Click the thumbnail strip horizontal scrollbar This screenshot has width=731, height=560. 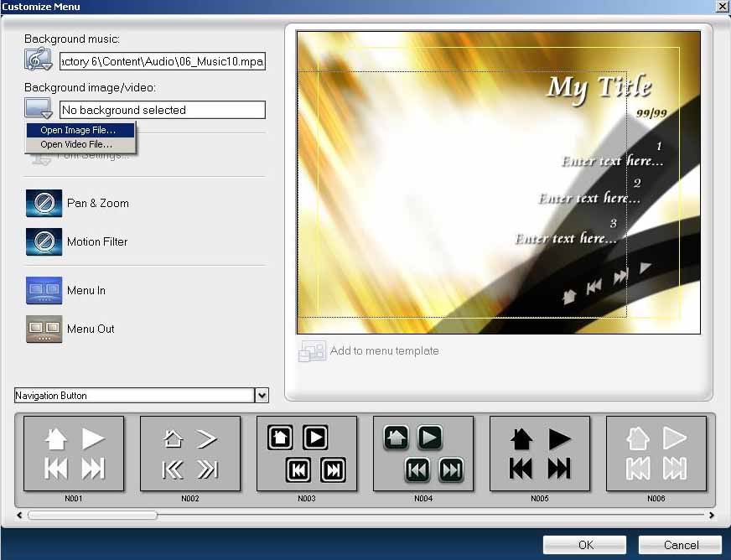pyautogui.click(x=92, y=516)
